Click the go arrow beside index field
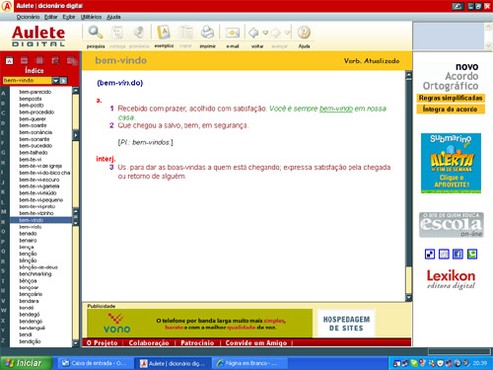493x370 pixels. pos(63,80)
